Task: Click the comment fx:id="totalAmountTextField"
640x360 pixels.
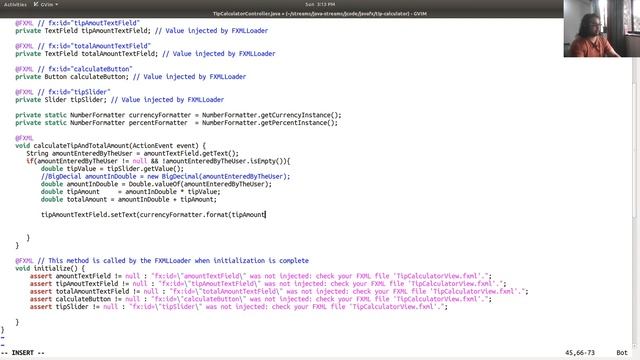Action: [94, 46]
